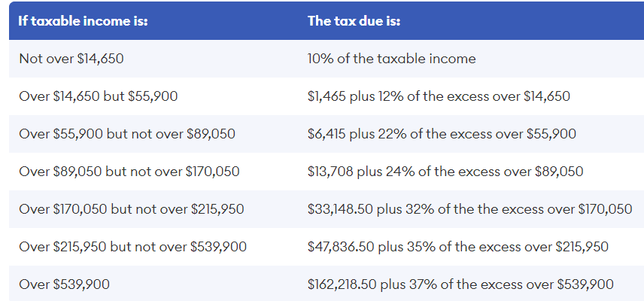Select 'Over $55,900 but not over $89,050'
This screenshot has height=301, width=644.
(126, 134)
